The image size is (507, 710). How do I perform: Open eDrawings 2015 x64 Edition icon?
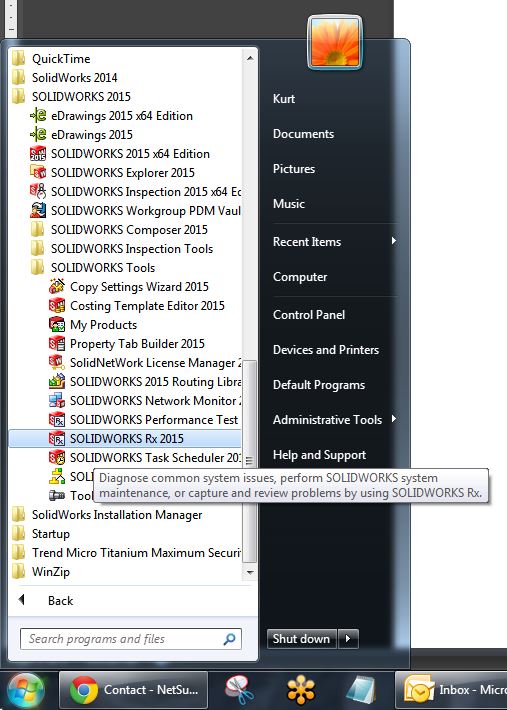(38, 116)
